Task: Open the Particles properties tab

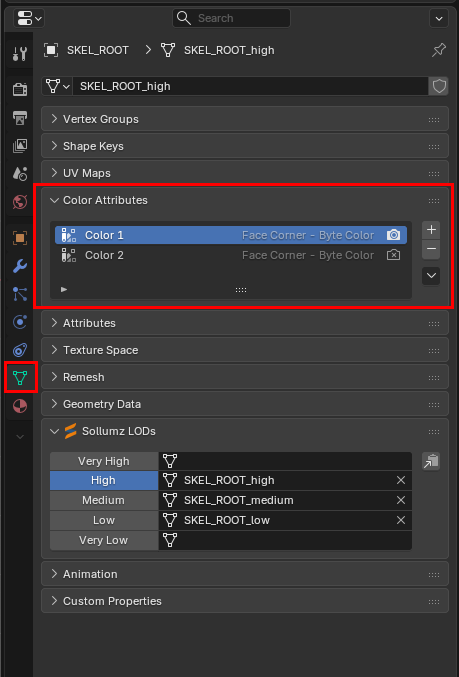Action: (x=20, y=294)
